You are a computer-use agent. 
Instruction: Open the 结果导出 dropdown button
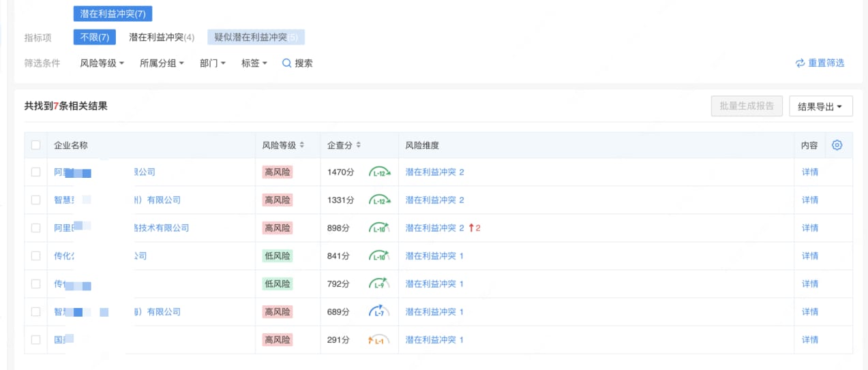820,106
